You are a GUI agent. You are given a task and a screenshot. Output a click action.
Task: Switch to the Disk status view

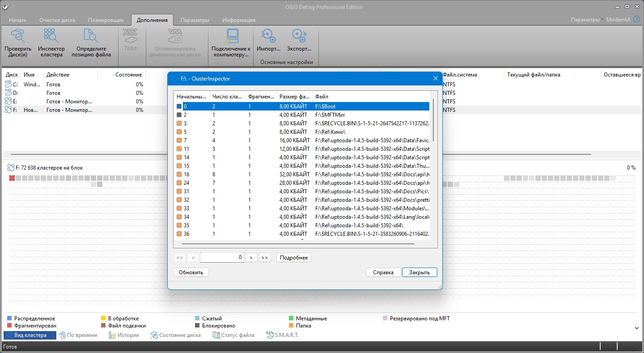tap(175, 335)
